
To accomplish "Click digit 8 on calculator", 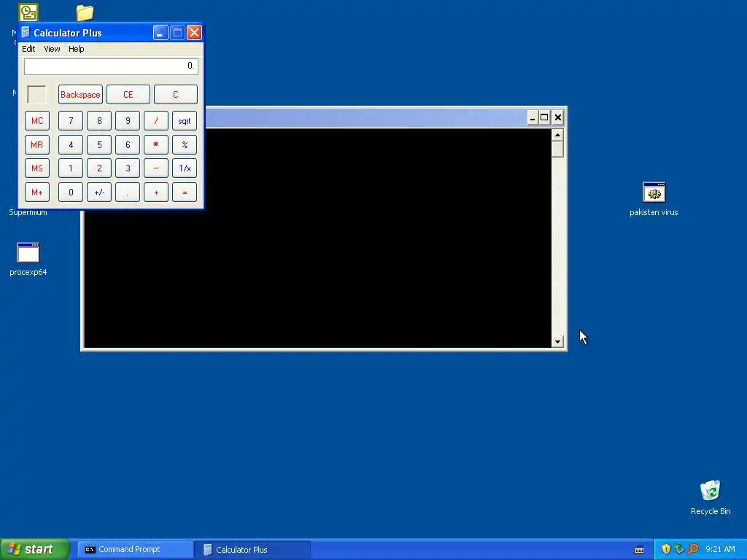I will pyautogui.click(x=99, y=120).
